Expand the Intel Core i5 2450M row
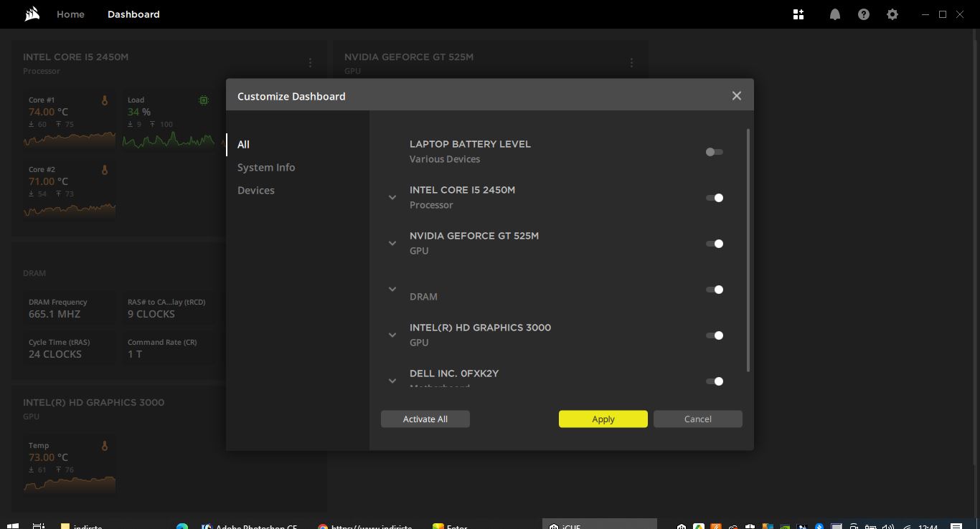Viewport: 980px width, 529px height. point(392,197)
